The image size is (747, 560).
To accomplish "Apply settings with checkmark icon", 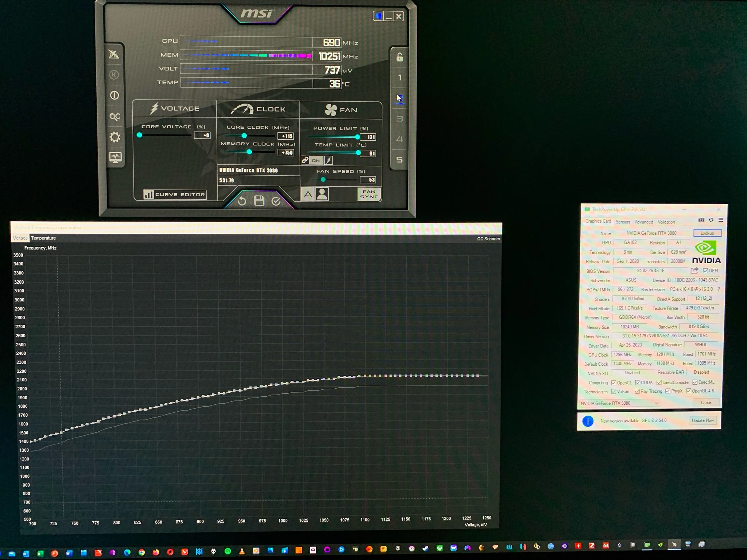I will pos(276,201).
